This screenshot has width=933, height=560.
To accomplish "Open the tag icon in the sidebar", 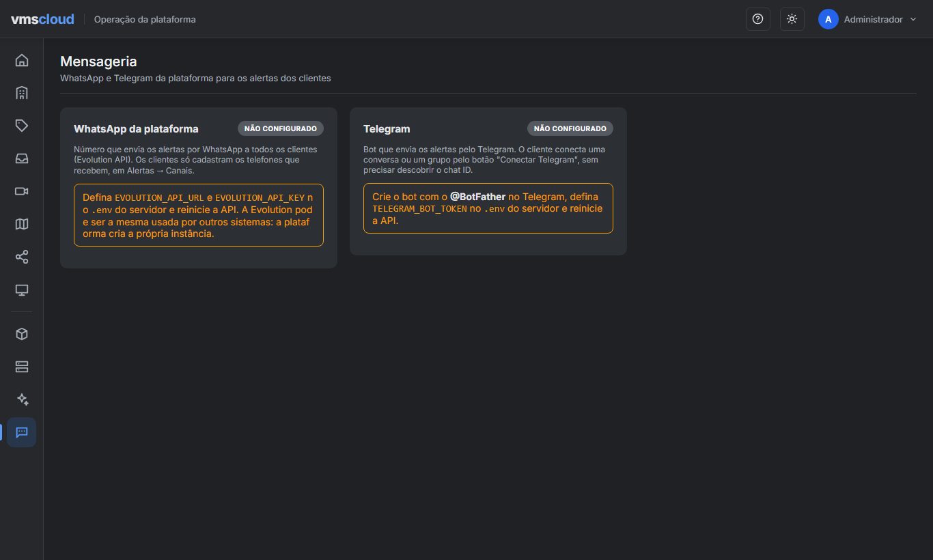I will tap(22, 126).
